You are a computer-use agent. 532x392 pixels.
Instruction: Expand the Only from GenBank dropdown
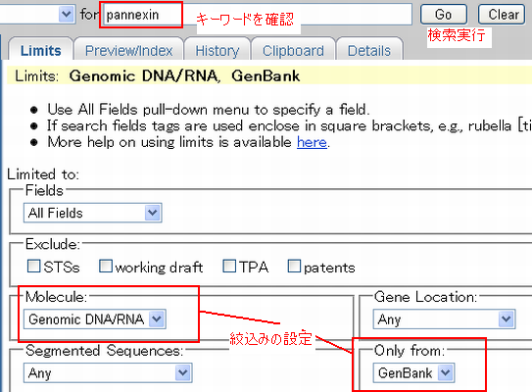tap(413, 372)
